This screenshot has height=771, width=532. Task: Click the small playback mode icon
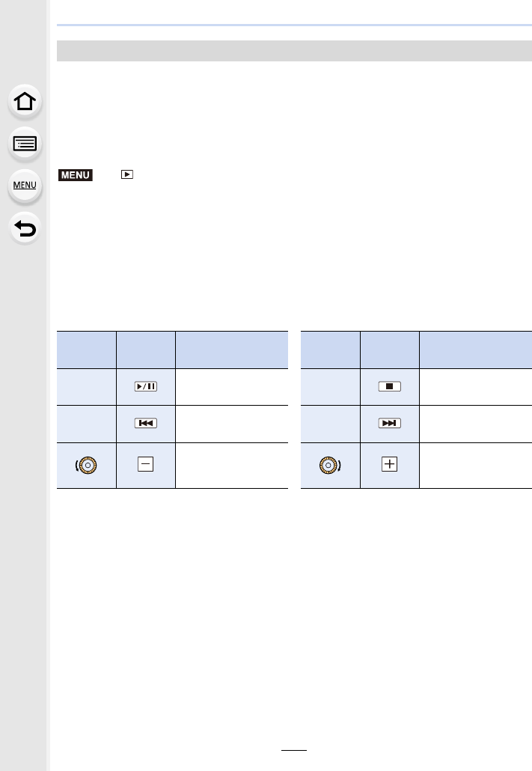pos(127,174)
